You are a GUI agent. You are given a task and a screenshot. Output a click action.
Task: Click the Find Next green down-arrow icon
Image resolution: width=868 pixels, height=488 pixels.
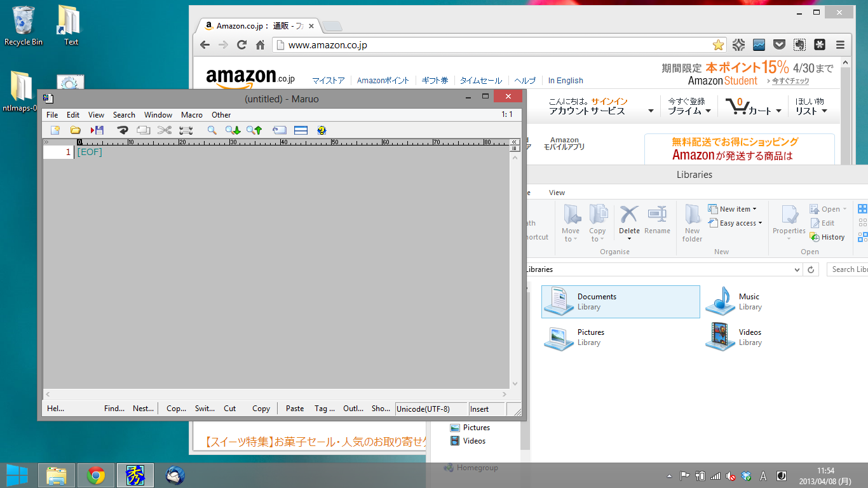pos(233,130)
